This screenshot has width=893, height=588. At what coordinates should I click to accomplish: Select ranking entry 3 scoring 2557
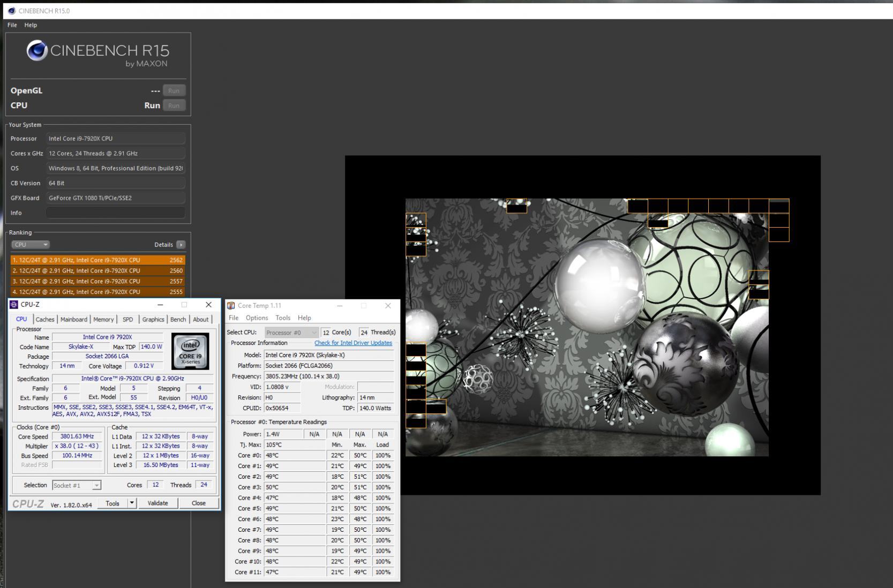pyautogui.click(x=97, y=282)
